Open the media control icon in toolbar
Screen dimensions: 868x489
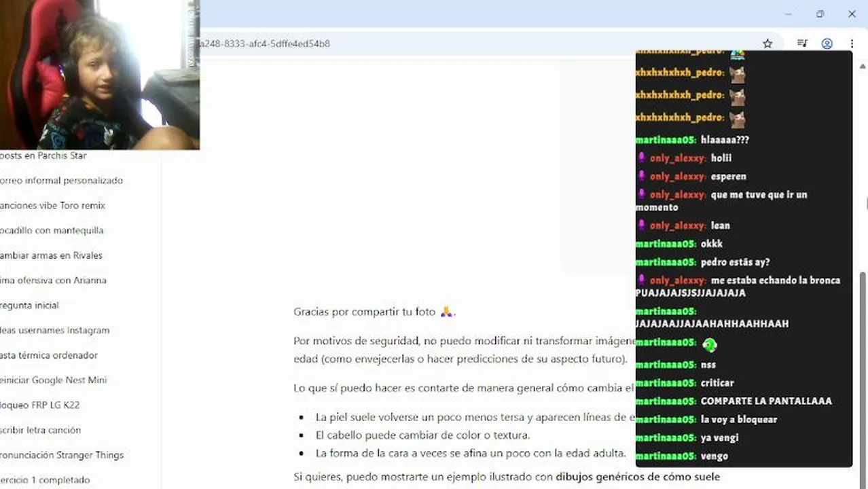[x=802, y=43]
